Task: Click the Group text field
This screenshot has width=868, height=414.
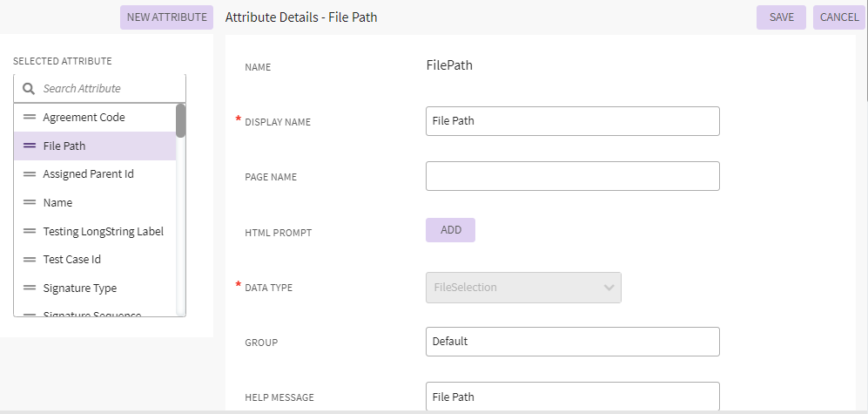Action: click(572, 342)
